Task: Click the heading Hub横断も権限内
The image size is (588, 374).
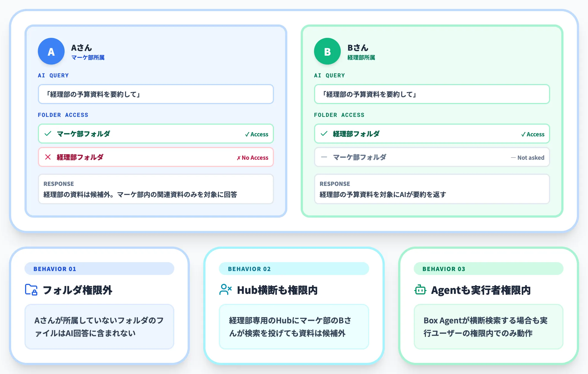Action: click(277, 290)
